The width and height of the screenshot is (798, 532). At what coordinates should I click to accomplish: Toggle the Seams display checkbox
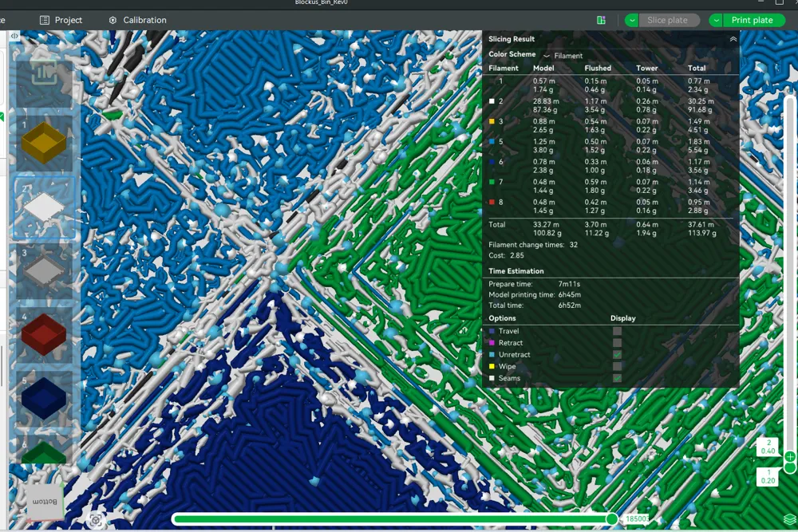[617, 378]
